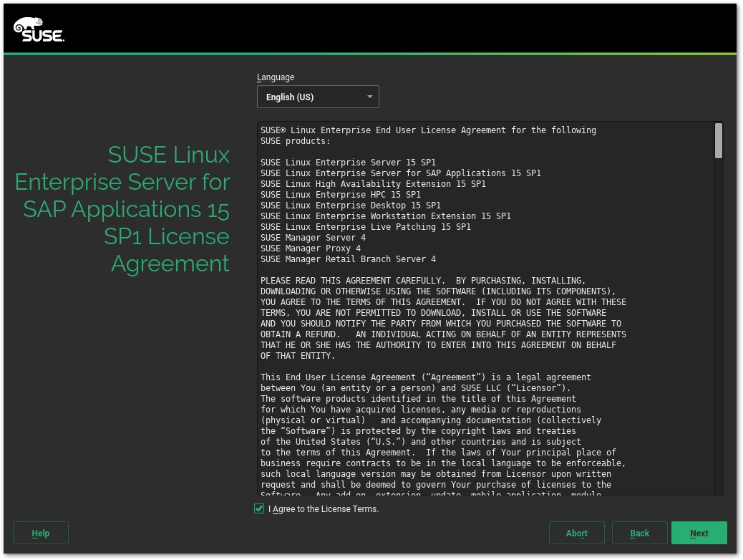Click the 'This End User License Agreement' sentence

425,377
